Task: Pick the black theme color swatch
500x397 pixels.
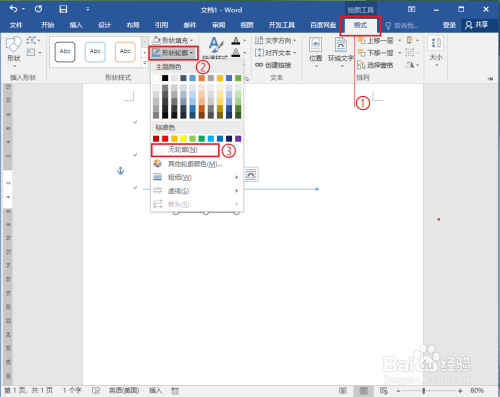Action: coord(165,78)
